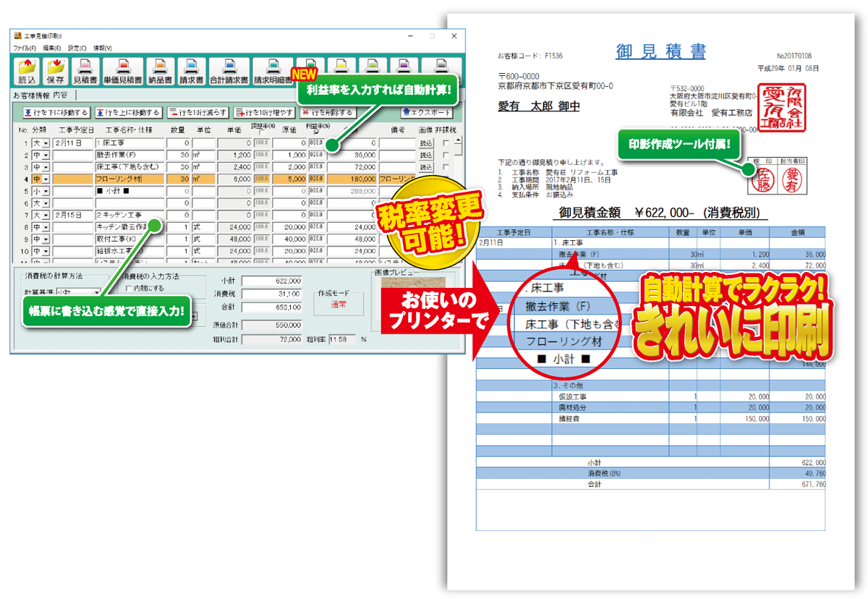
Task: Enable the 内税にする checkbox
Action: click(128, 288)
